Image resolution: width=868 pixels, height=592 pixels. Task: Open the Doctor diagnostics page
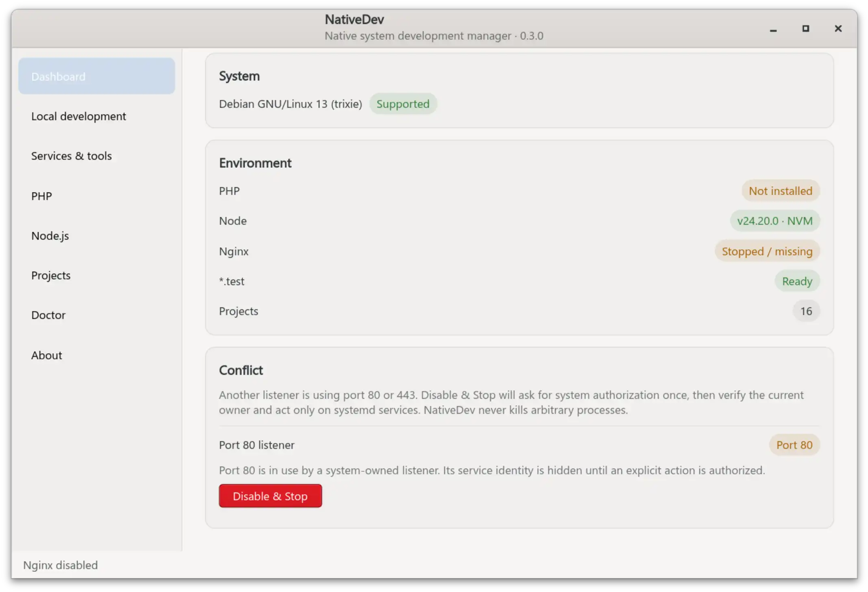point(97,315)
